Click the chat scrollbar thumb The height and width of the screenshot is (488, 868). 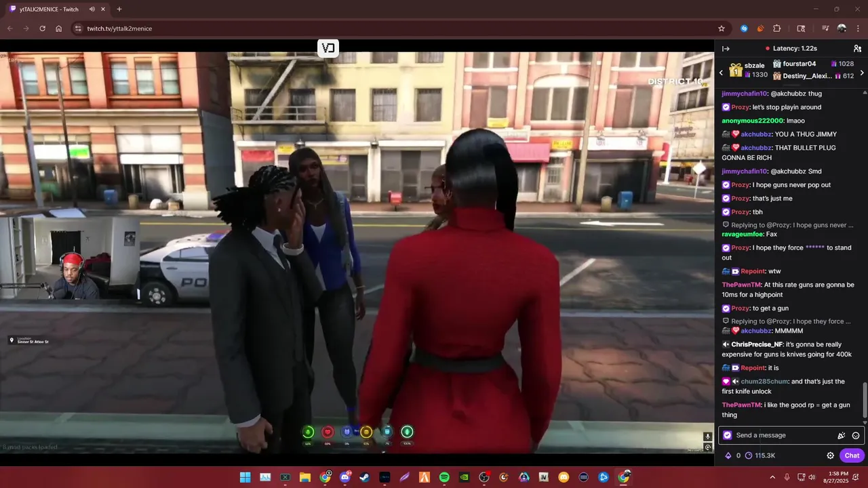click(864, 399)
